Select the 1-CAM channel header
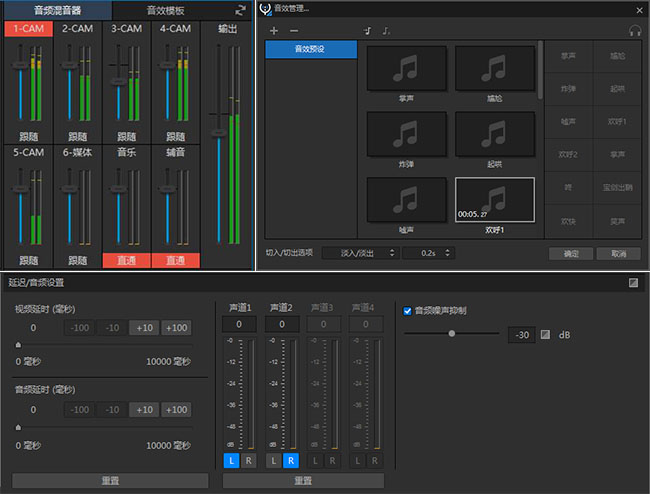Viewport: 650px width, 494px height. [29, 29]
